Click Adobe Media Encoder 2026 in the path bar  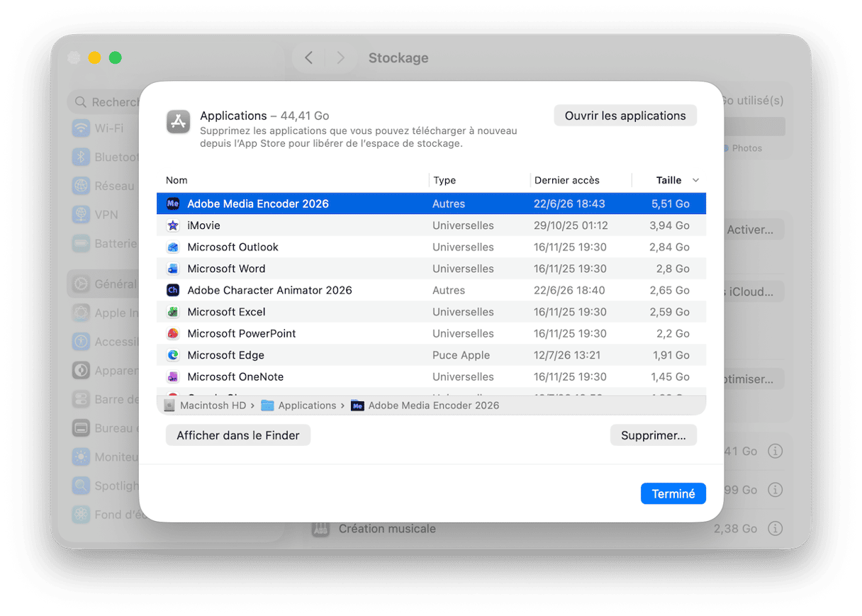point(425,405)
